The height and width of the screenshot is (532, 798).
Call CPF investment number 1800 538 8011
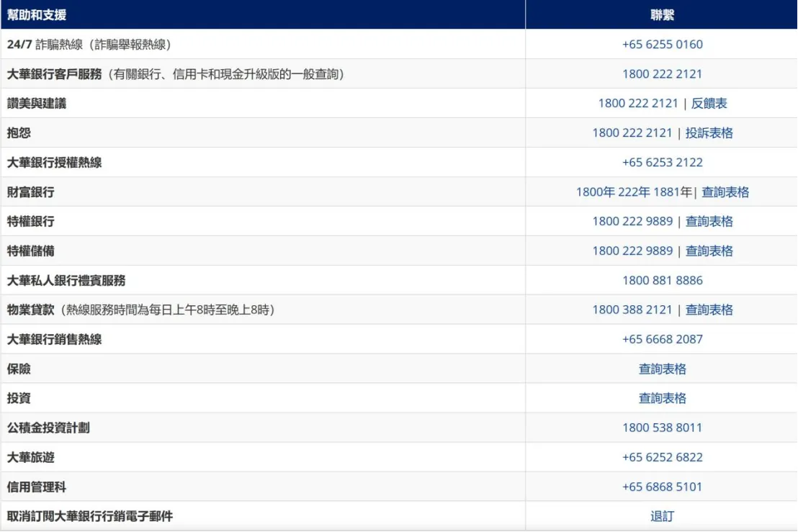click(x=662, y=428)
